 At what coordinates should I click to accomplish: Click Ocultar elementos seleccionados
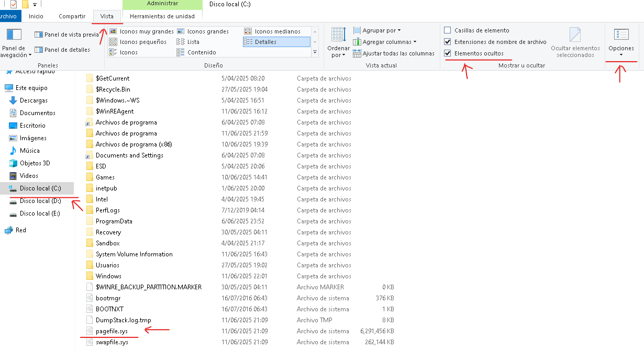click(575, 42)
